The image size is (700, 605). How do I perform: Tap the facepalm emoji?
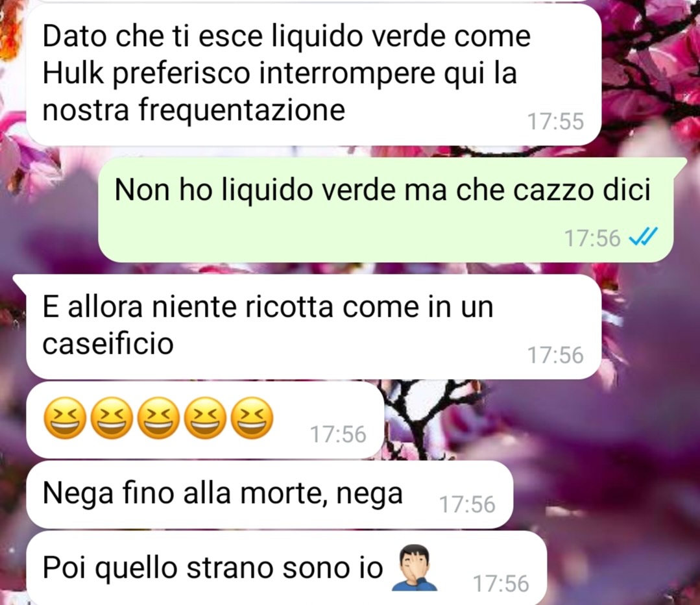[414, 567]
